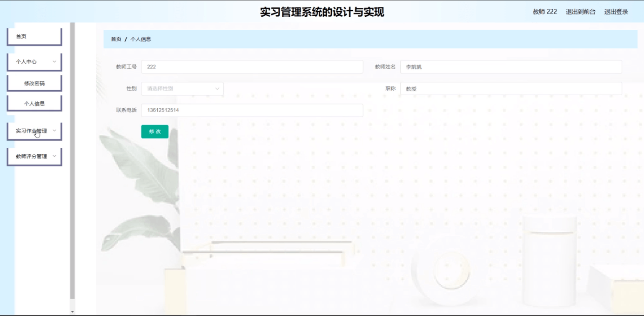
Task: Focus the 教师工号 input field
Action: (252, 67)
